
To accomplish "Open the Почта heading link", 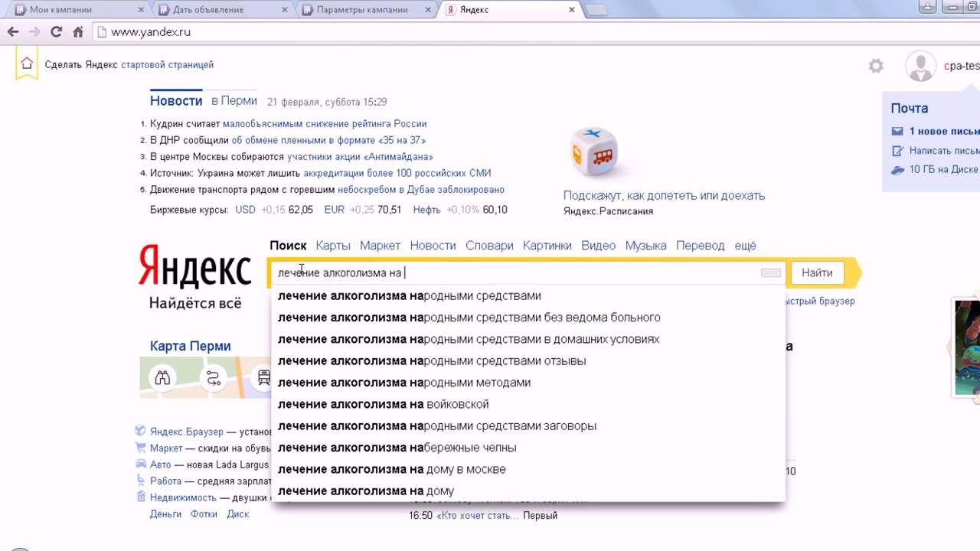I will 910,109.
